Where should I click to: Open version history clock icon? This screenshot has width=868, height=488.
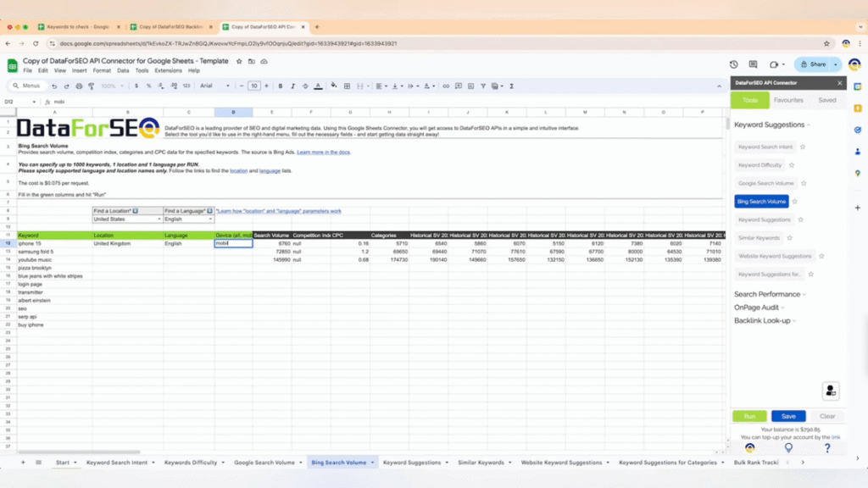pos(733,64)
